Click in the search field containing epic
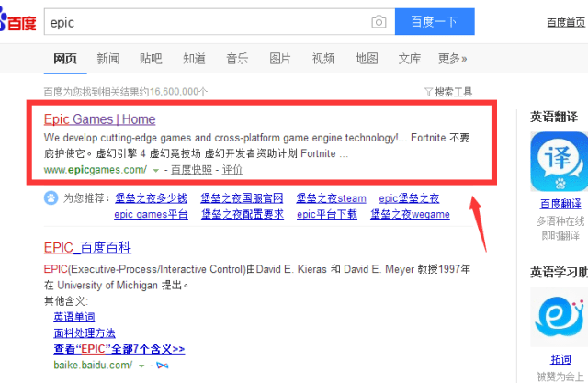Viewport: 588px width, 383px height. (x=202, y=22)
